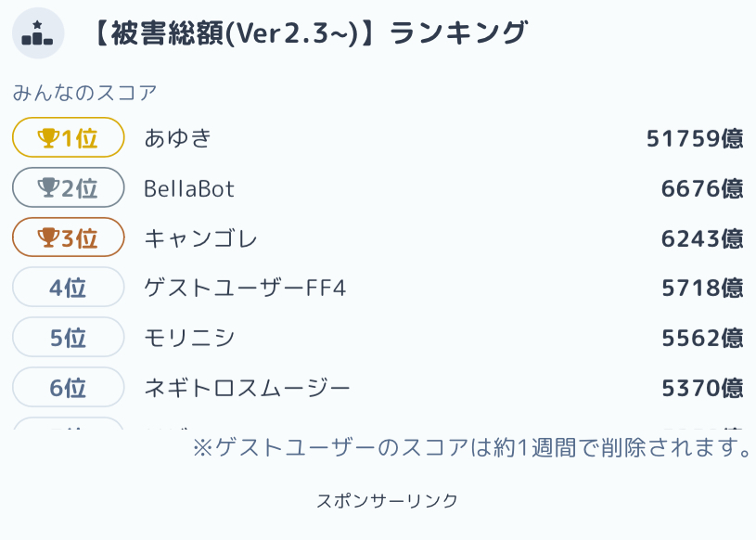Screen dimensions: 756x540
Task: Click the bronze trophy icon for 3位
Action: coord(48,238)
